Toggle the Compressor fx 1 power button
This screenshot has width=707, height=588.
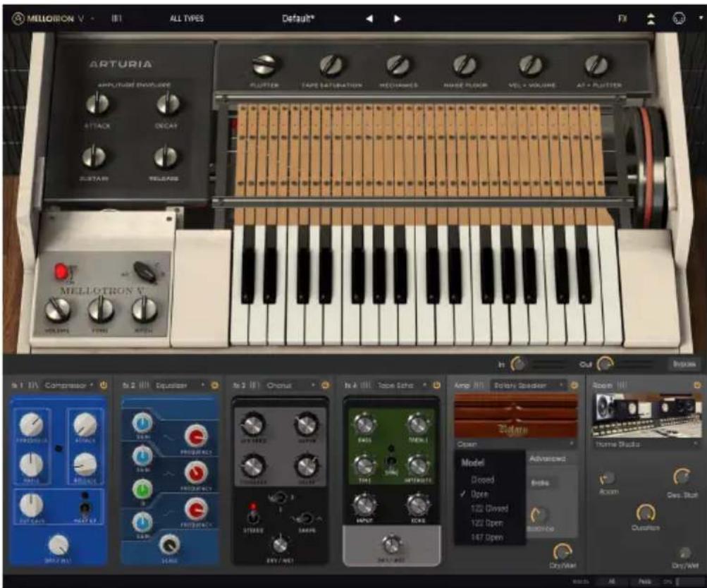pos(103,385)
